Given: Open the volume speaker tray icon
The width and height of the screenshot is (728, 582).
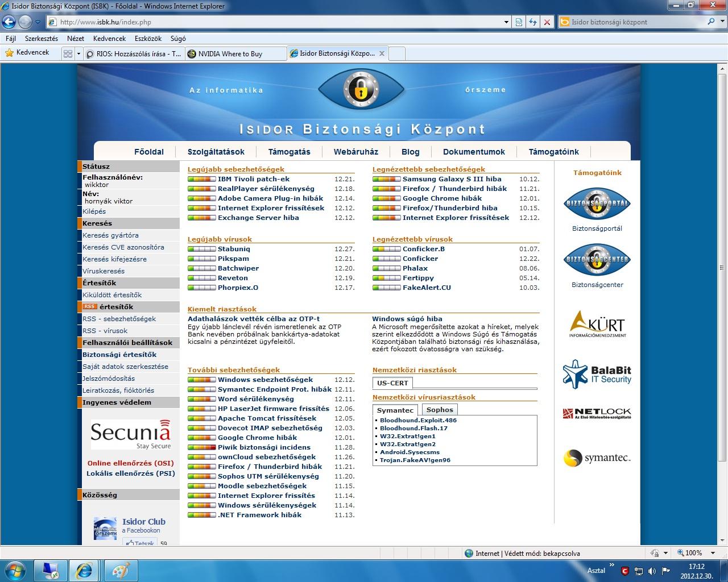Looking at the screenshot, I should pos(652,571).
